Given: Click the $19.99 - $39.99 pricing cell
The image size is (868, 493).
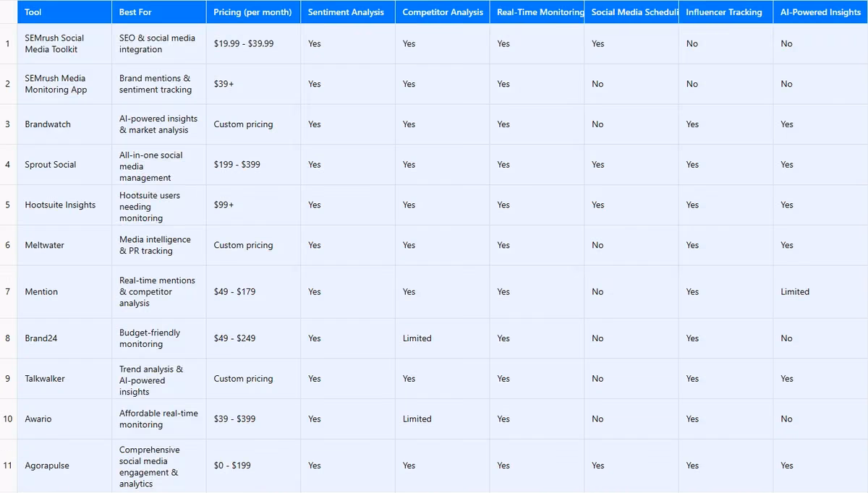Looking at the screenshot, I should [253, 43].
